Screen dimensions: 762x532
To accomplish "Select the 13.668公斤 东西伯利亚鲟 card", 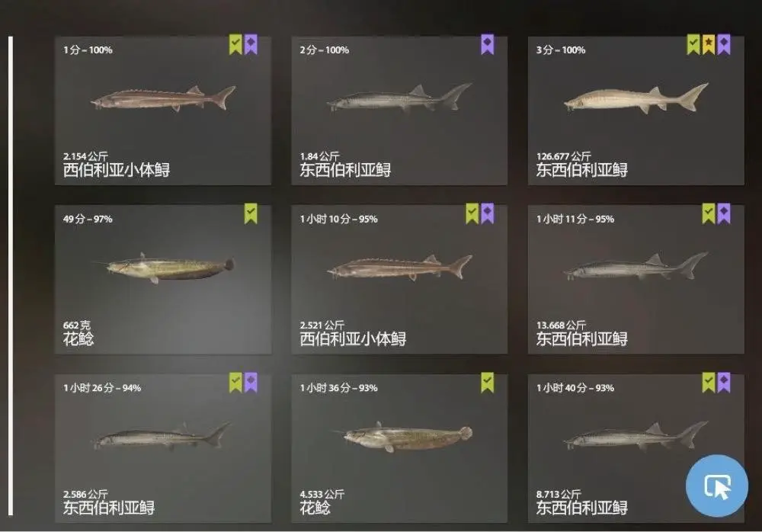I will click(x=636, y=280).
